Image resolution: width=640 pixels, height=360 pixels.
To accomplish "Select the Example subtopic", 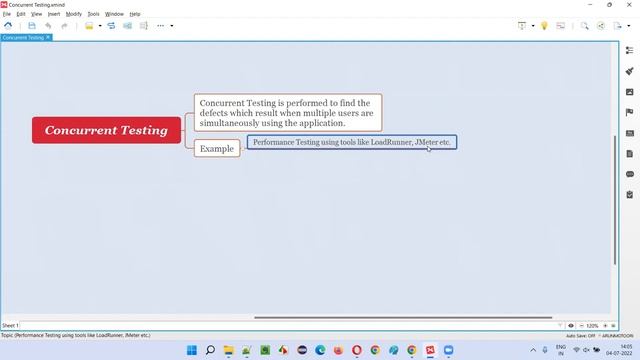I will 217,149.
